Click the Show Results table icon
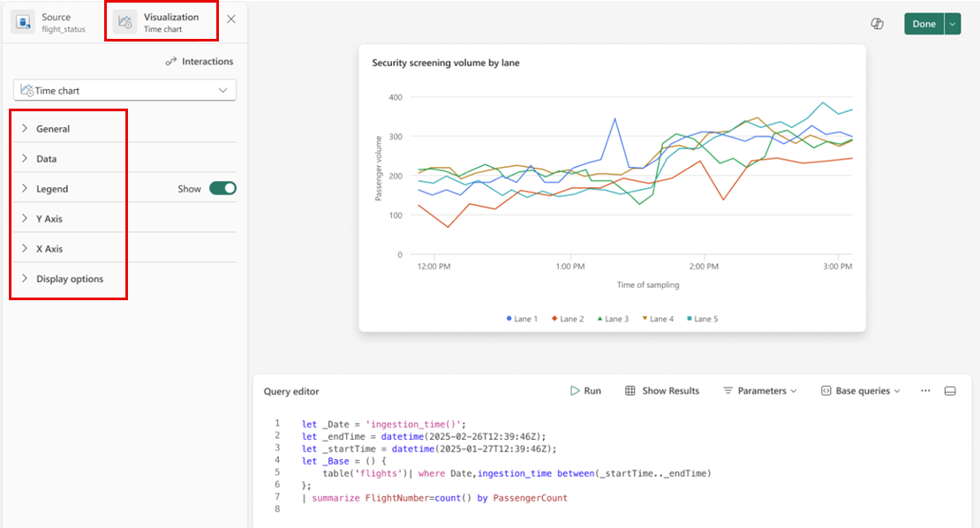Viewport: 980px width, 528px height. click(630, 390)
